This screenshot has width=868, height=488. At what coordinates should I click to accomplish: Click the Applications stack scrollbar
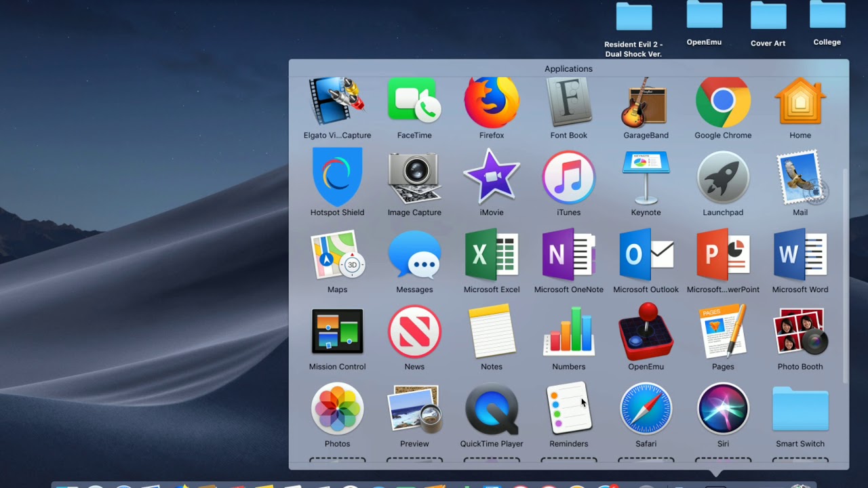coord(845,275)
